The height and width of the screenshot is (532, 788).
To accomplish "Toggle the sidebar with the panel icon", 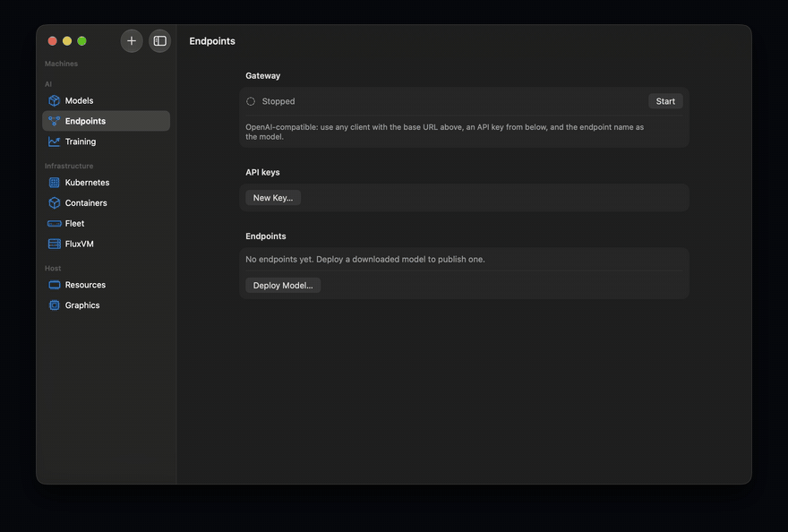I will (159, 40).
